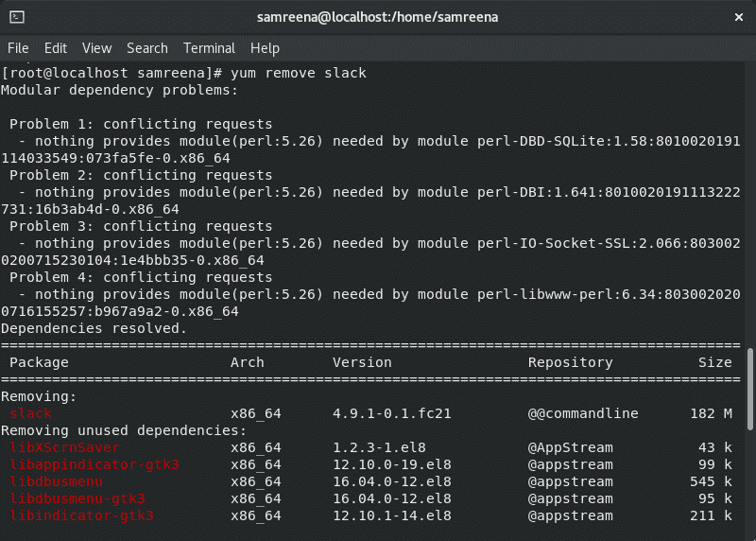This screenshot has width=756, height=541.
Task: Click the terminal vertical scrollbar handle
Action: click(x=750, y=389)
